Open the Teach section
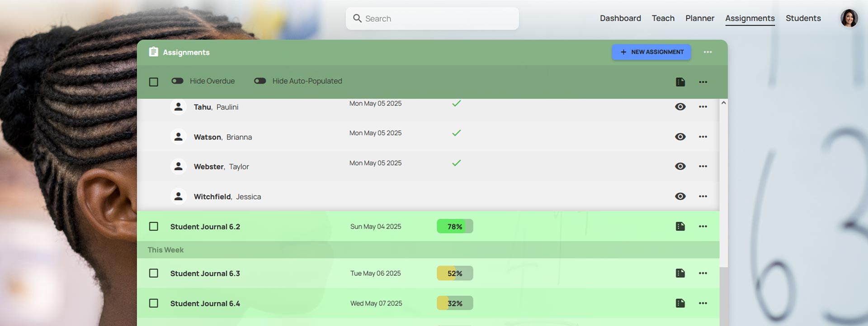This screenshot has width=868, height=326. [x=663, y=18]
